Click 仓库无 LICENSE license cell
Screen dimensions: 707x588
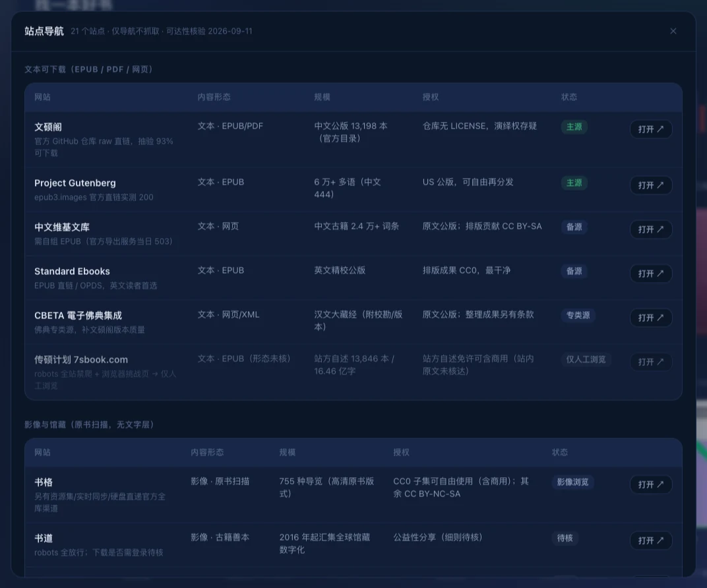click(x=479, y=126)
